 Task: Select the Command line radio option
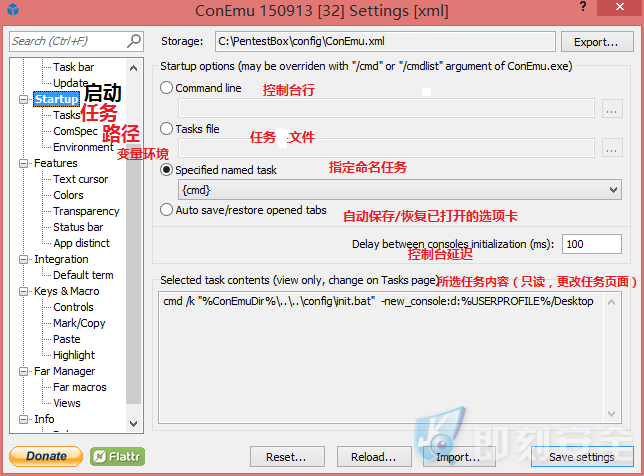166,87
